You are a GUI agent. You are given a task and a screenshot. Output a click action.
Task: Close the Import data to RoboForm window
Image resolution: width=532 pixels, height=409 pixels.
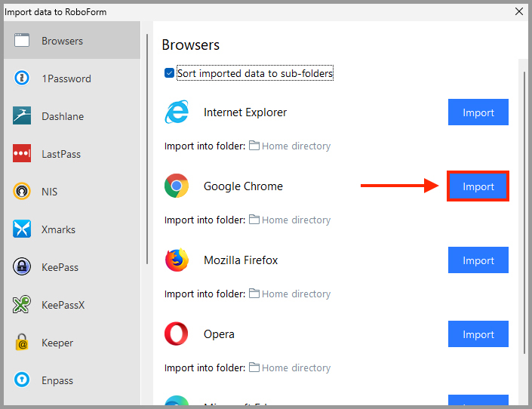click(518, 11)
